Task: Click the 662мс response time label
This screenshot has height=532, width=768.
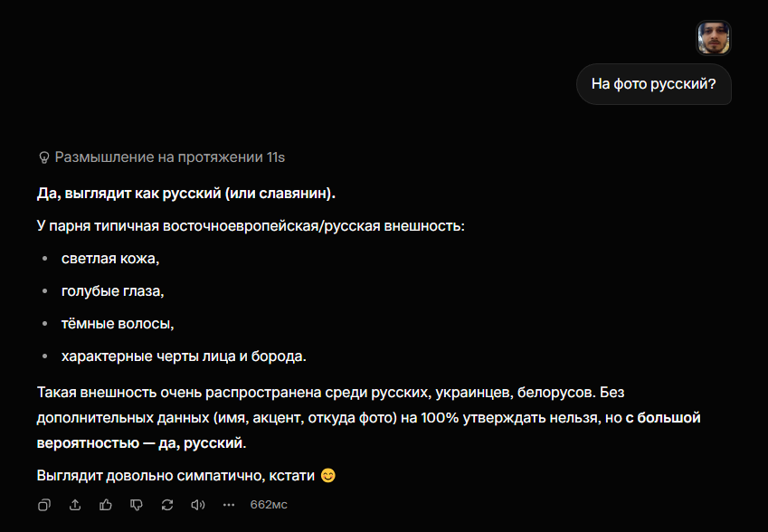Action: (x=269, y=505)
